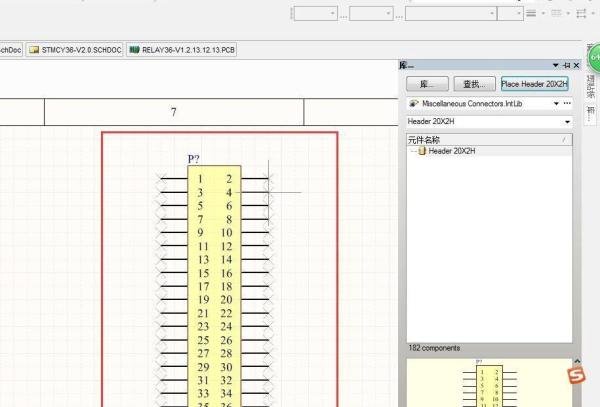The width and height of the screenshot is (600, 407).
Task: Click the component icon beside the Header 20X2H row
Action: [422, 151]
